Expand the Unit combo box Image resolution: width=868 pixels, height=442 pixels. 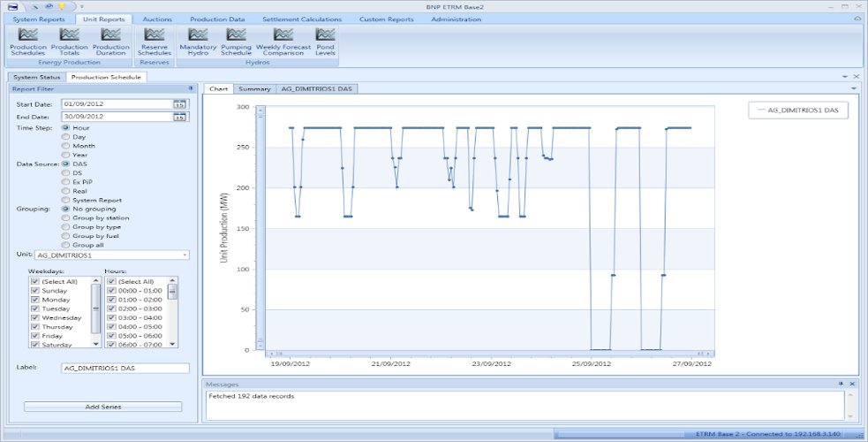point(185,255)
